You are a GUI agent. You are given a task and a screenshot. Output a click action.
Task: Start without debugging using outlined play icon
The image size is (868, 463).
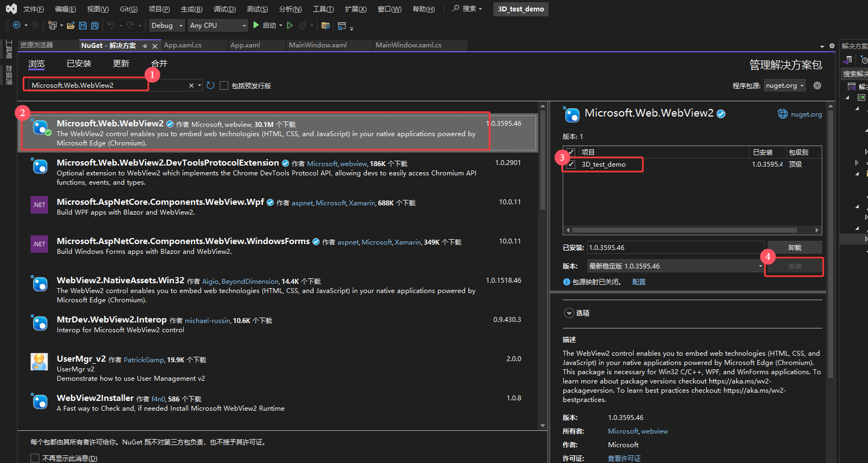click(290, 25)
